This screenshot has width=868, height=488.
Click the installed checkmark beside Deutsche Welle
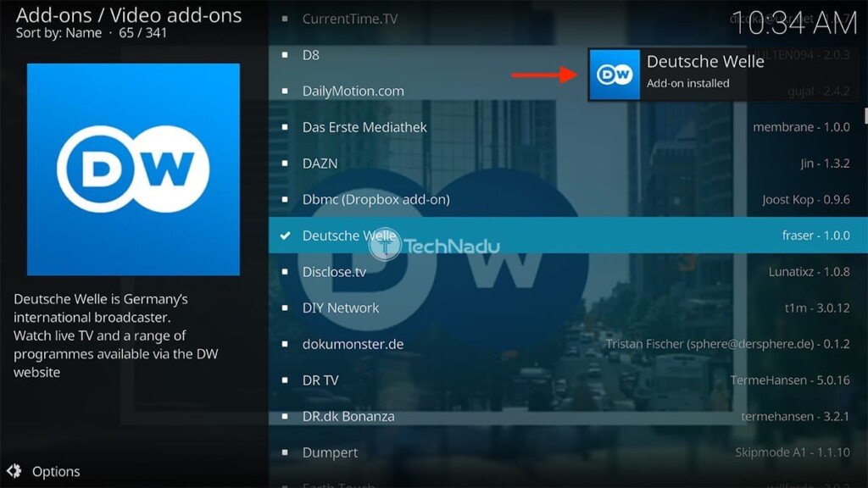[x=285, y=236]
